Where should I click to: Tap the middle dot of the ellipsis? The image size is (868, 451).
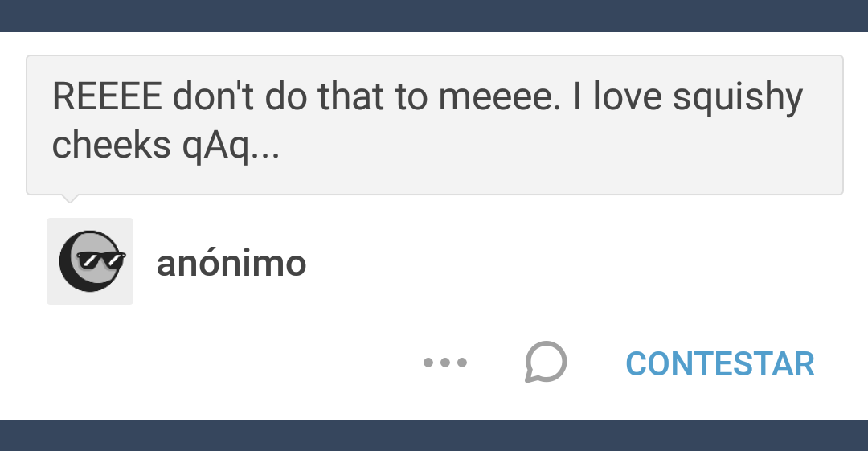[445, 363]
